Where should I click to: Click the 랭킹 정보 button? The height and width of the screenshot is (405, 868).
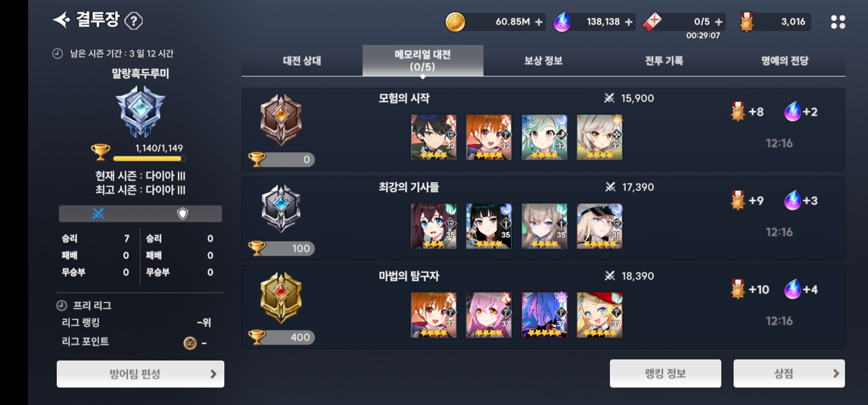tap(665, 373)
